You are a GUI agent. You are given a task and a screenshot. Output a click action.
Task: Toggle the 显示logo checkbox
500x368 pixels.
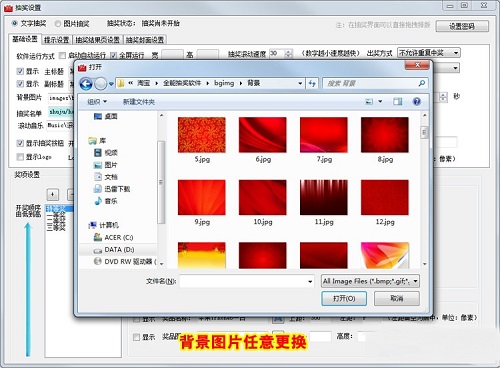pyautogui.click(x=20, y=157)
